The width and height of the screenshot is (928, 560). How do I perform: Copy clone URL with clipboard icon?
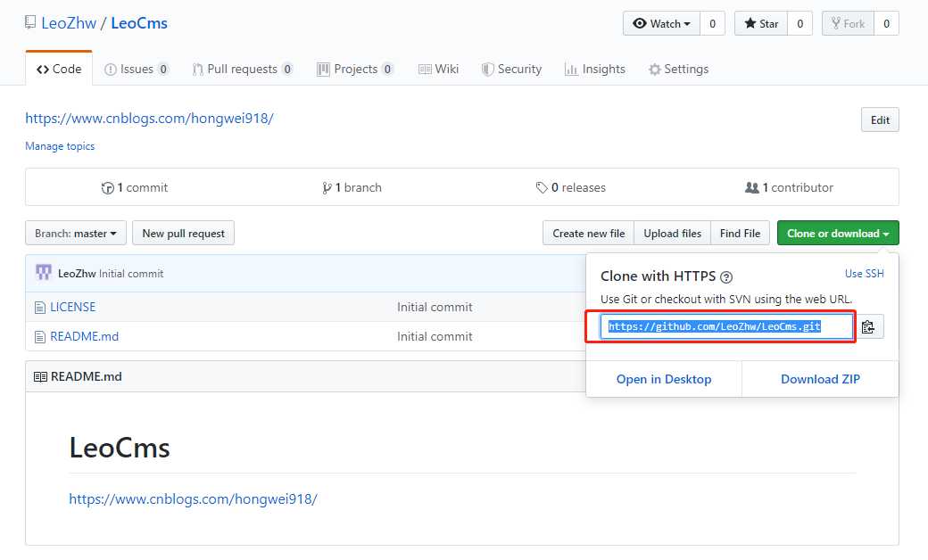pos(868,326)
